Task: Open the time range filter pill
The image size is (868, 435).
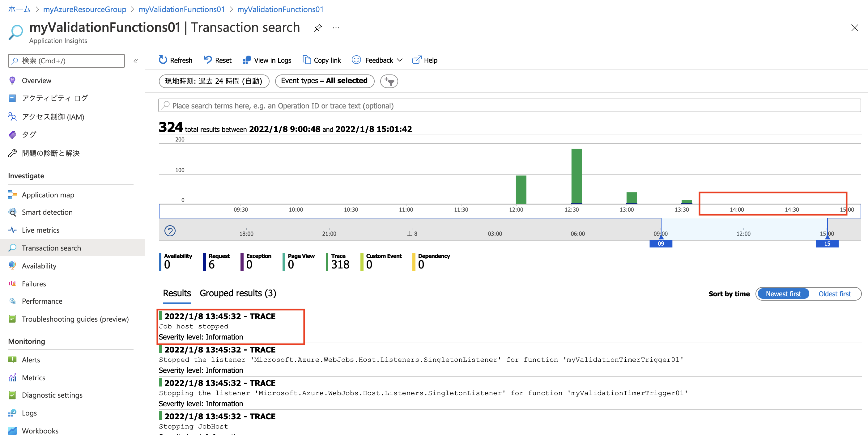Action: [214, 81]
